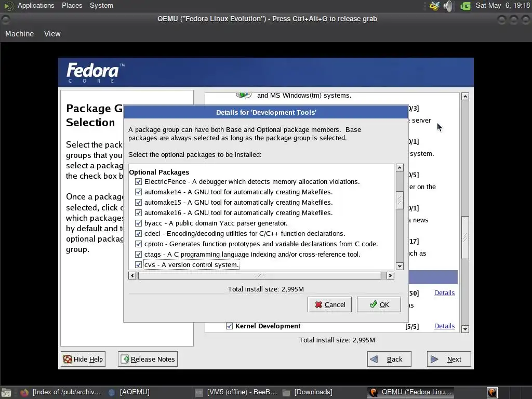Open the Details link above Kernel Development

444,293
